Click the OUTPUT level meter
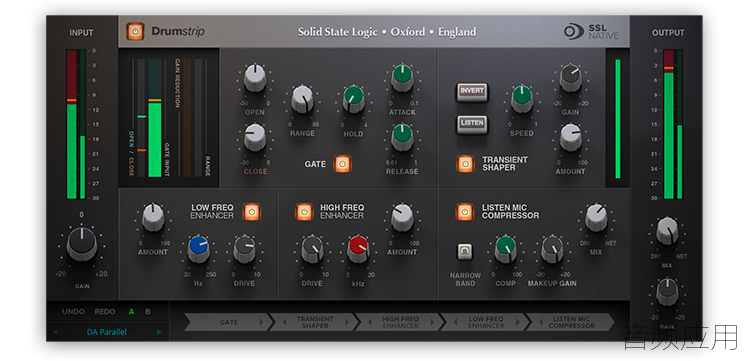This screenshot has height=361, width=750. (673, 124)
